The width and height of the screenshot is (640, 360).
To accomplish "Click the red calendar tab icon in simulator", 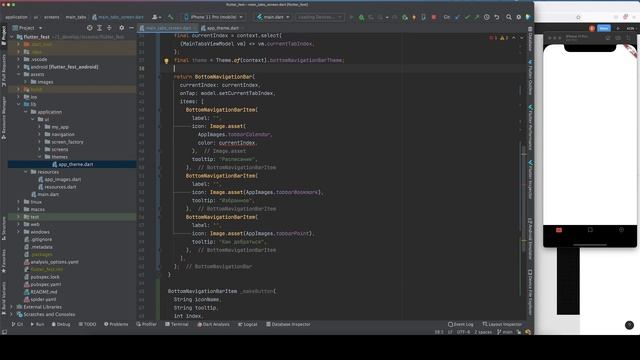I will tap(559, 230).
